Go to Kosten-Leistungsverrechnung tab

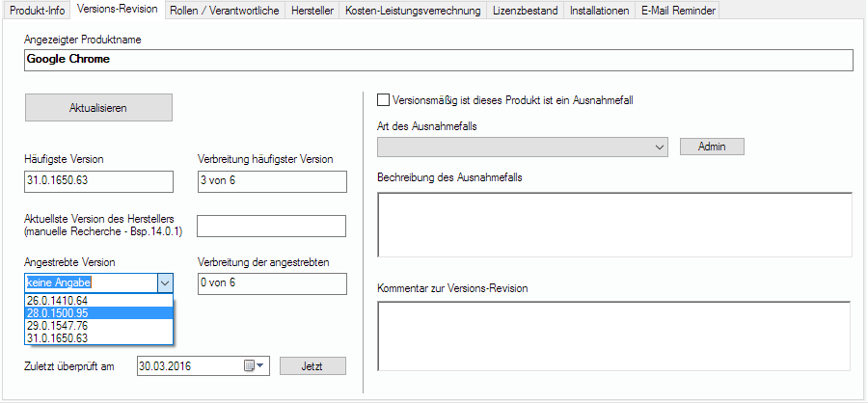(x=413, y=11)
